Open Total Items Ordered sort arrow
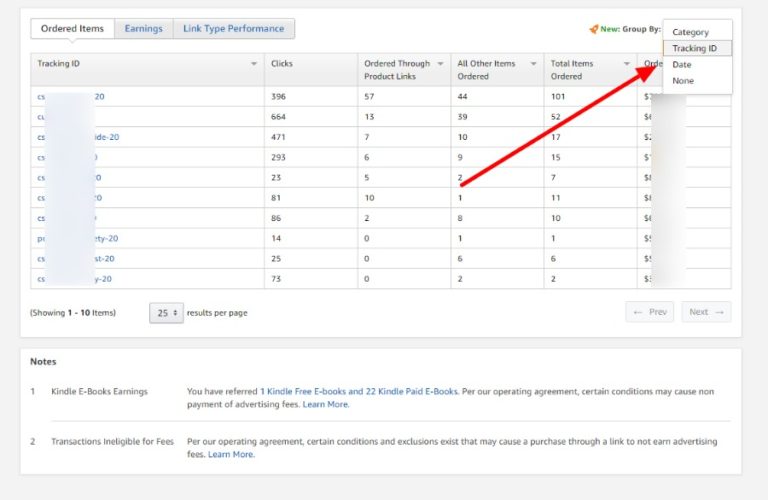This screenshot has width=768, height=500. click(626, 64)
